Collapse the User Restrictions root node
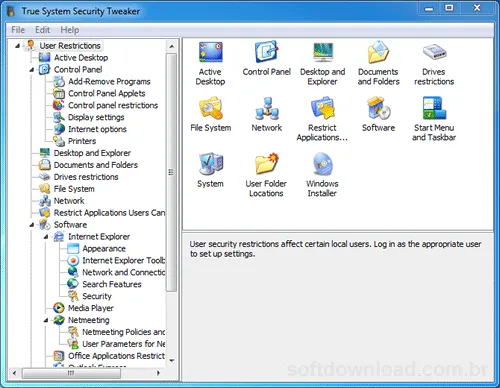The image size is (500, 388). [17, 46]
